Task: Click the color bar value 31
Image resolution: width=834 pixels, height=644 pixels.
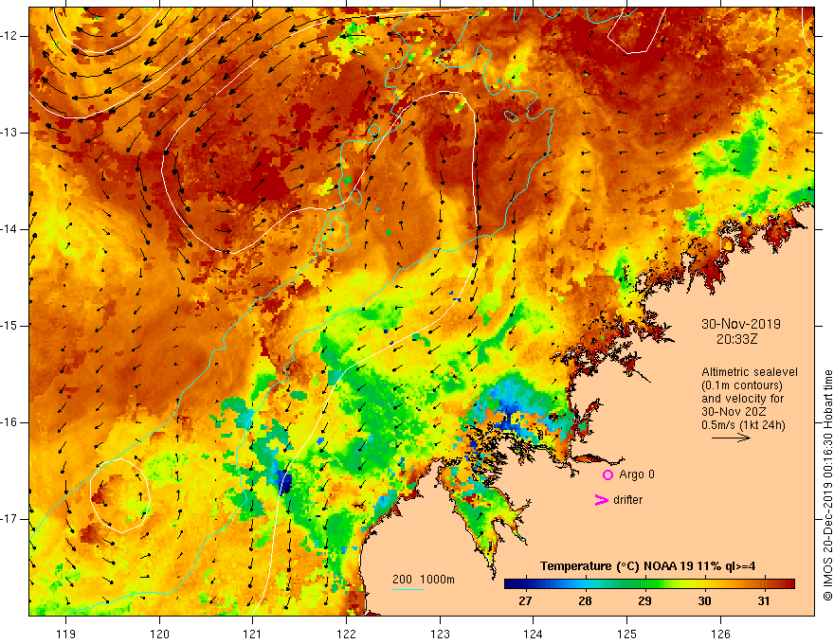Action: [764, 601]
